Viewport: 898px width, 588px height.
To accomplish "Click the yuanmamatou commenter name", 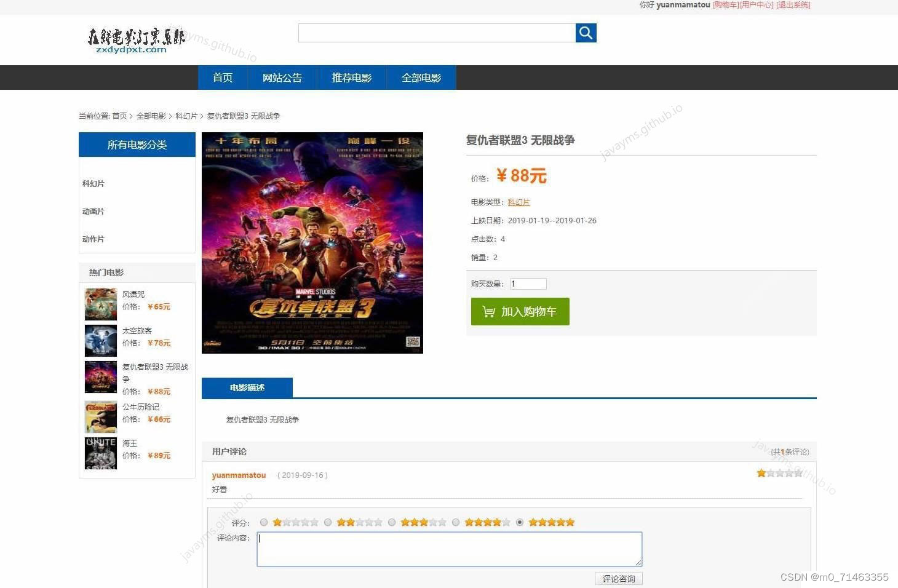I will (239, 475).
